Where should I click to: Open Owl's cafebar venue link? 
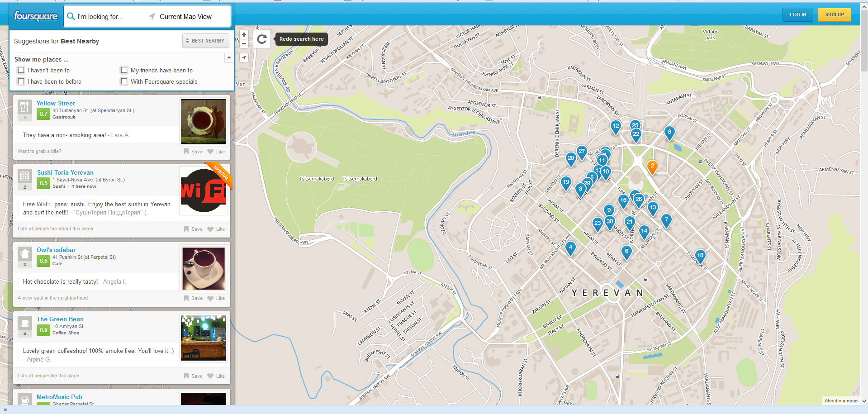56,250
